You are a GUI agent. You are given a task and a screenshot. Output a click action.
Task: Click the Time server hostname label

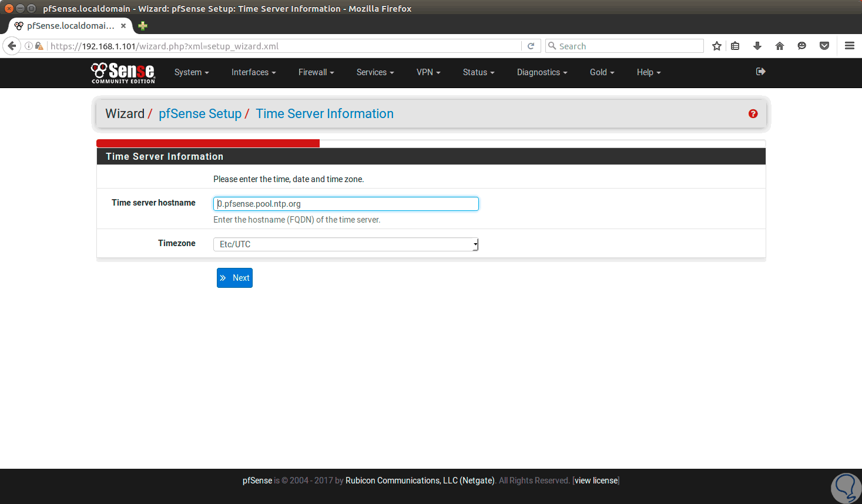point(153,203)
